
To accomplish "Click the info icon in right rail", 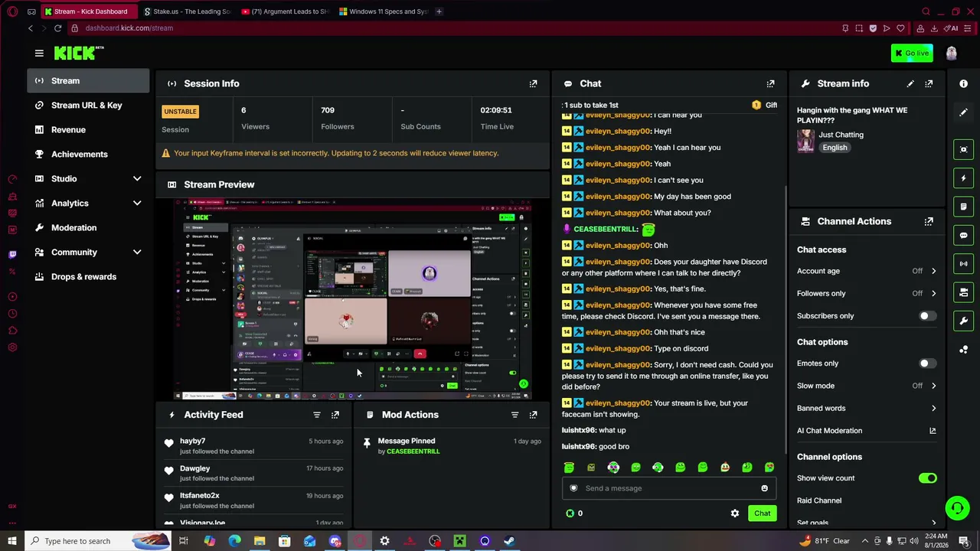I will click(x=963, y=83).
